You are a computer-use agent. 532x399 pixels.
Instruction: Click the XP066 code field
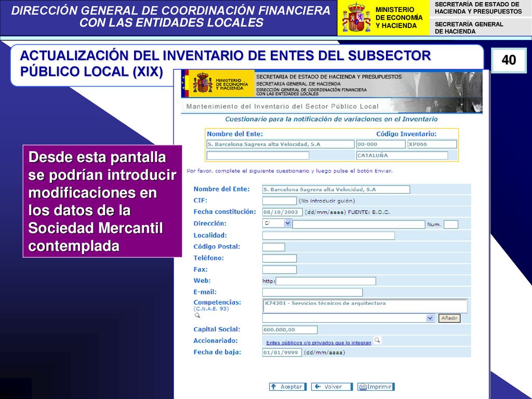(x=432, y=144)
